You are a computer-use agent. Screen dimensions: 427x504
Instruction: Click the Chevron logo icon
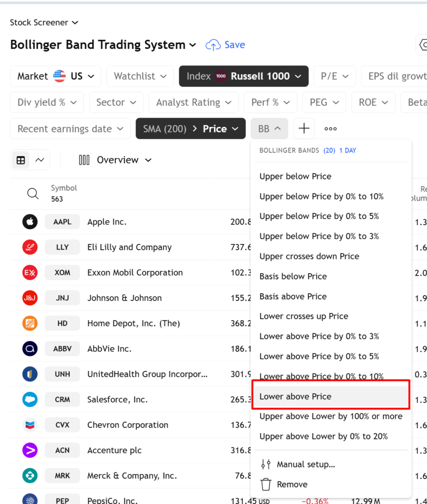[30, 425]
